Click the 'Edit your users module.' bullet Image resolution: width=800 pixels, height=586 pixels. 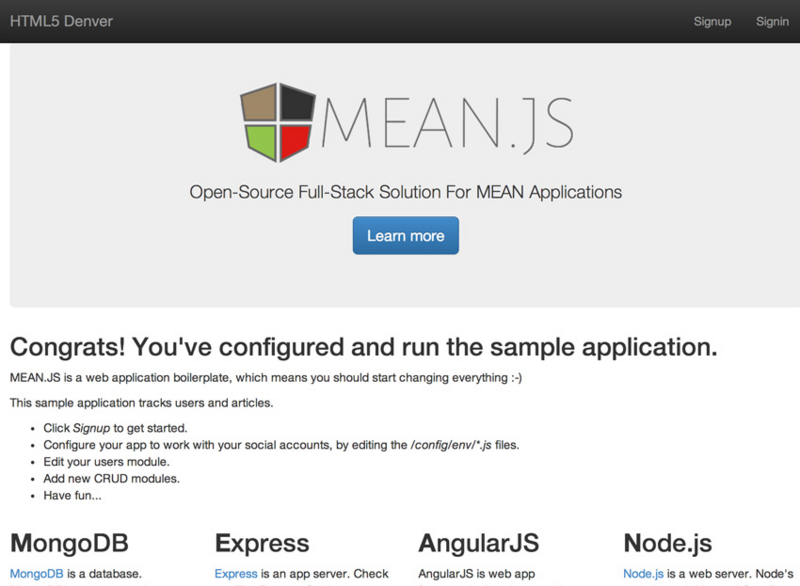coord(106,462)
